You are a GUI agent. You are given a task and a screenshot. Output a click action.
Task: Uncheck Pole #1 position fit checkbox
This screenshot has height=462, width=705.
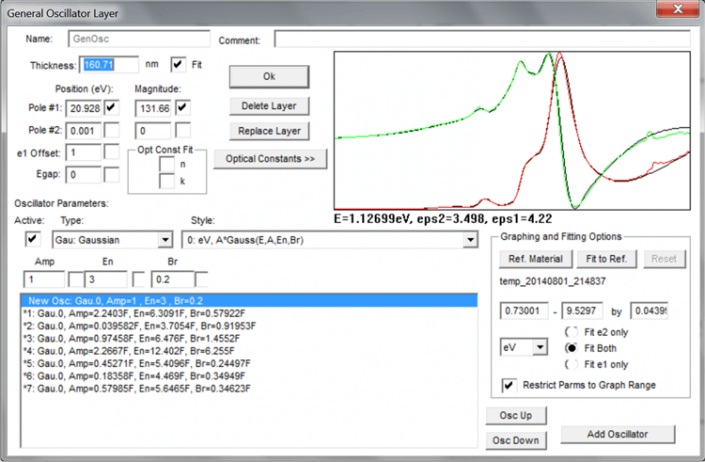[x=112, y=107]
